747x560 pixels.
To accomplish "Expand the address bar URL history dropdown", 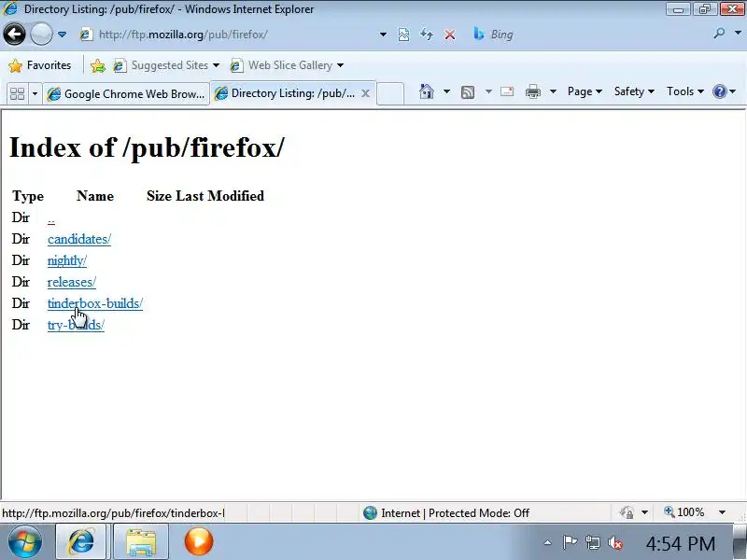I will pos(383,35).
